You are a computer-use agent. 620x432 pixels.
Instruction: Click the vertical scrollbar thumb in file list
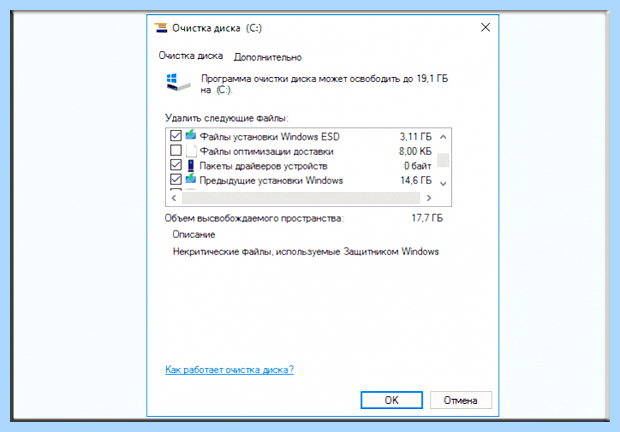443,160
